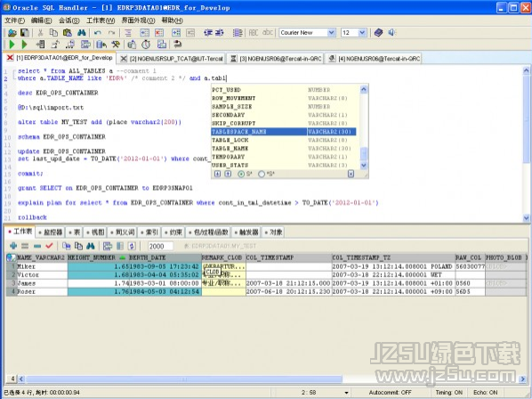The height and width of the screenshot is (399, 532).
Task: Select the S* prefix match radio button
Action: (x=241, y=174)
